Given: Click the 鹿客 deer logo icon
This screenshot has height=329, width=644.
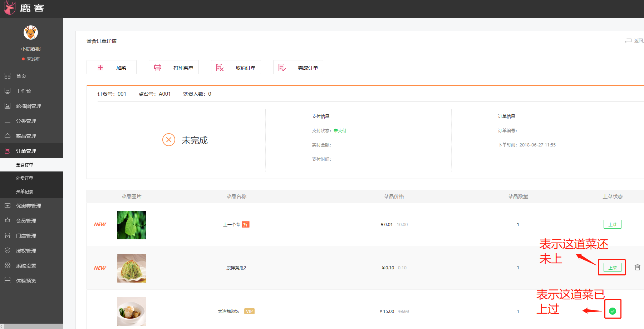Looking at the screenshot, I should coord(10,8).
